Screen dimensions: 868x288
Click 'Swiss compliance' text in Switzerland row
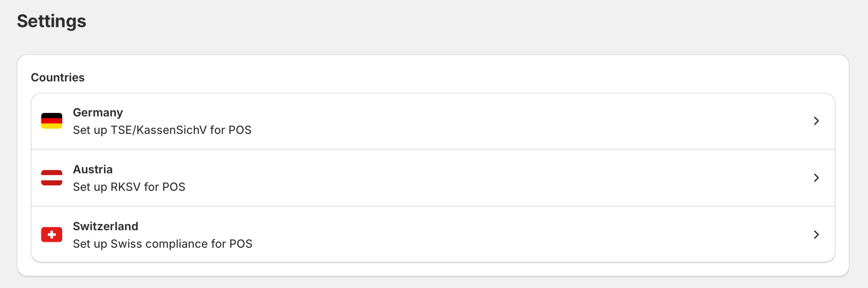168,244
